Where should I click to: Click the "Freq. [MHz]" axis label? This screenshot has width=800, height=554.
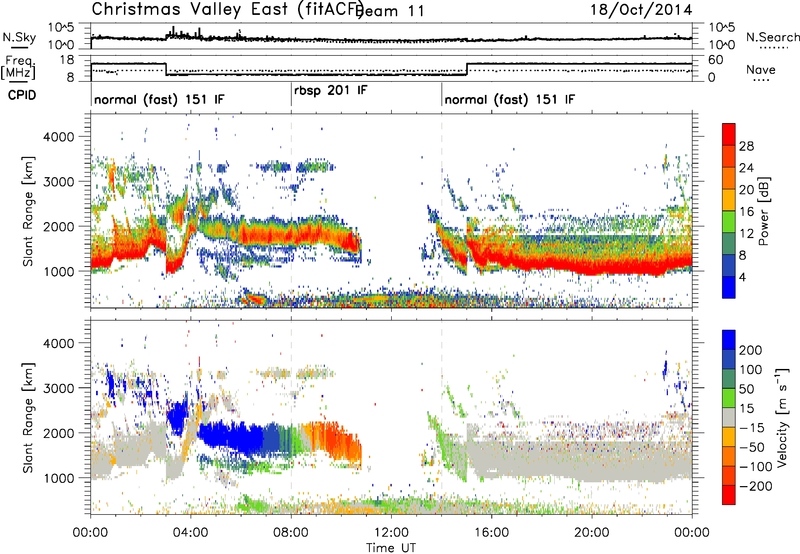coord(18,67)
